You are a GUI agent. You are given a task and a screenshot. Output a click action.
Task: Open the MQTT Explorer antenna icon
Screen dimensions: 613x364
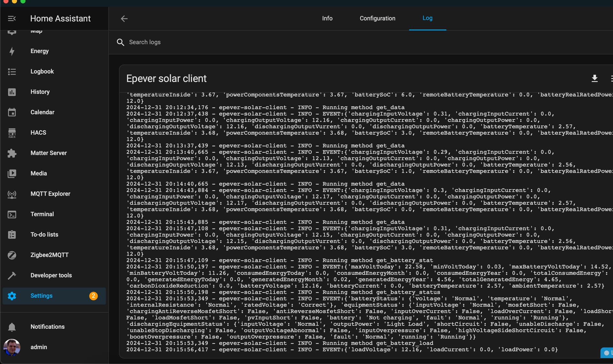click(12, 194)
